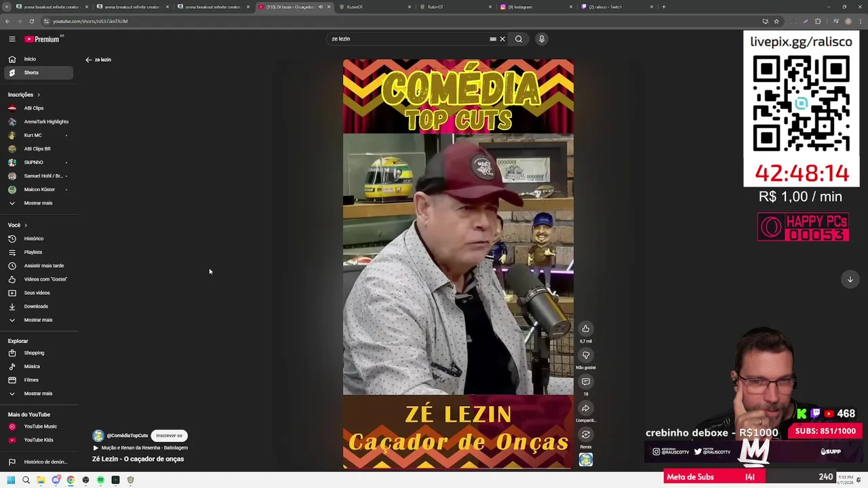The image size is (868, 488).
Task: Open Downloads in the sidebar
Action: coord(37,306)
